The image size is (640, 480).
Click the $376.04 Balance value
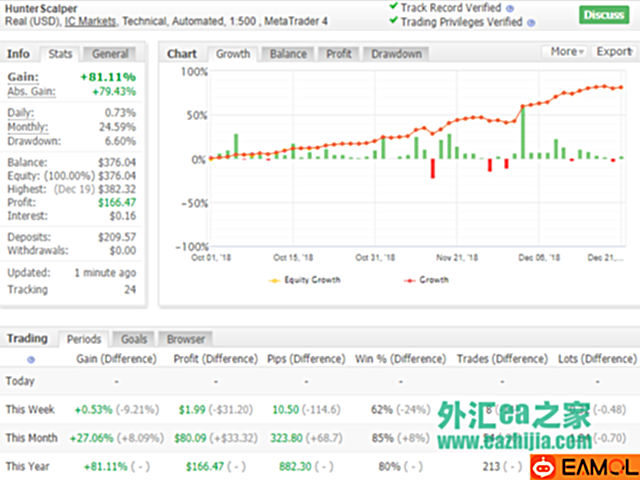click(x=117, y=162)
